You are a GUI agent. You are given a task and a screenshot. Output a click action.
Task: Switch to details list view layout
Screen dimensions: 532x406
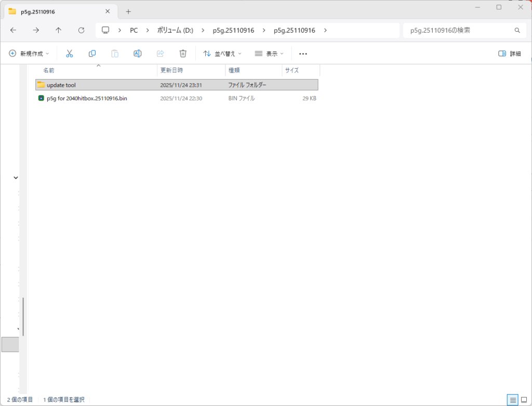(x=513, y=400)
